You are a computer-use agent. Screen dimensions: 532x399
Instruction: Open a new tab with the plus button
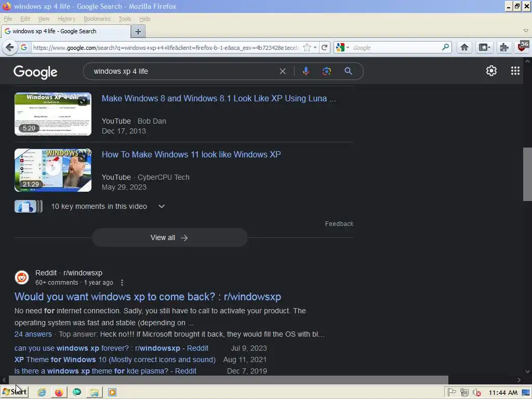138,32
